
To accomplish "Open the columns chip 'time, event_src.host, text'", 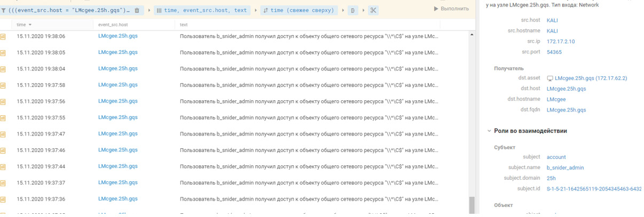I will point(202,10).
